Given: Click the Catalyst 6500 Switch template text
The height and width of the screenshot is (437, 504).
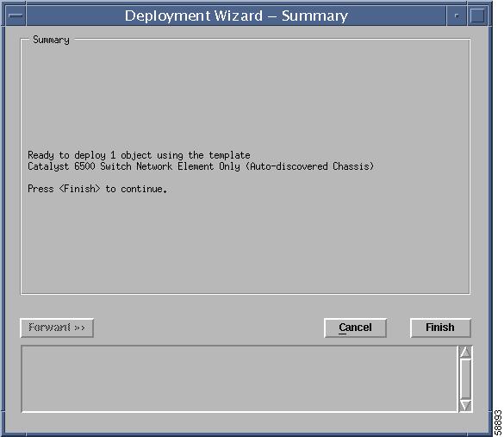Looking at the screenshot, I should (201, 166).
